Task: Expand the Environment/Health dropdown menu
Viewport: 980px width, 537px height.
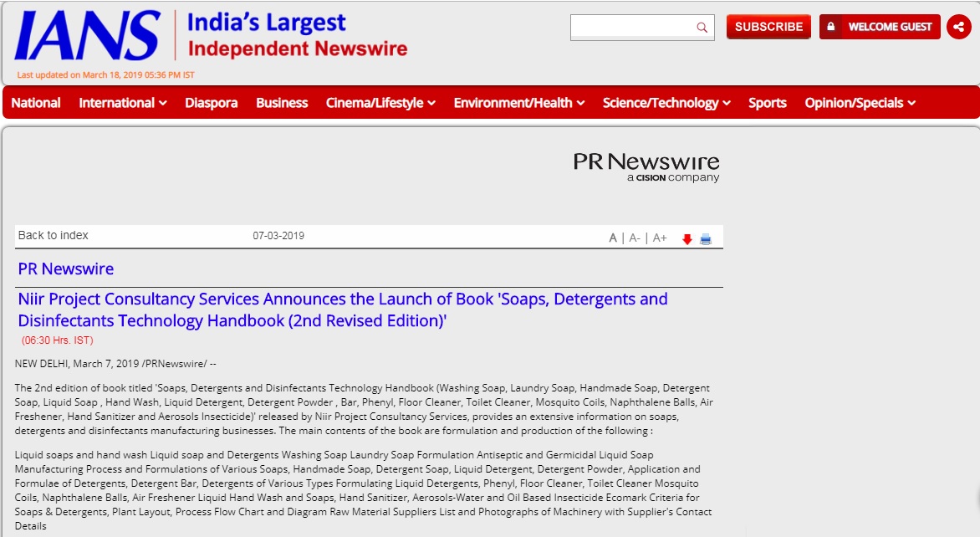Action: [x=518, y=103]
